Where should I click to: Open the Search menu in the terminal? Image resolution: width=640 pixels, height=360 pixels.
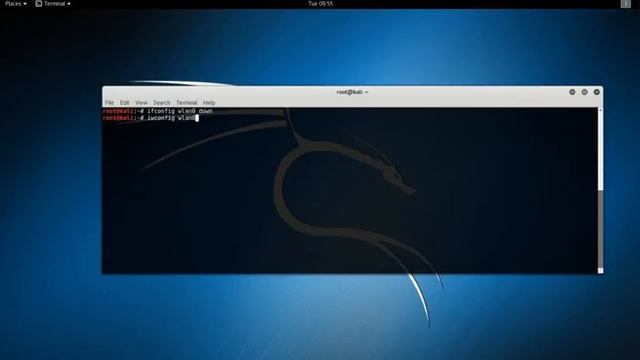(x=162, y=102)
